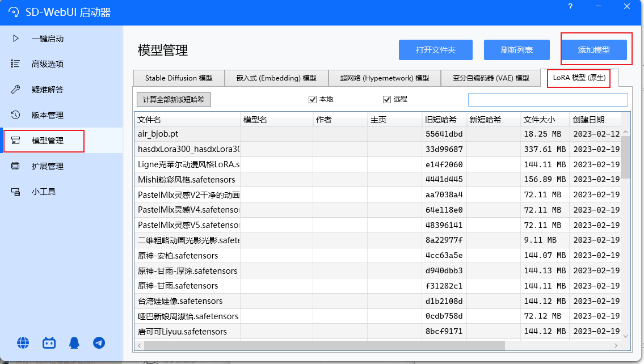Click the advanced options list icon
Image resolution: width=644 pixels, height=364 pixels.
(15, 64)
